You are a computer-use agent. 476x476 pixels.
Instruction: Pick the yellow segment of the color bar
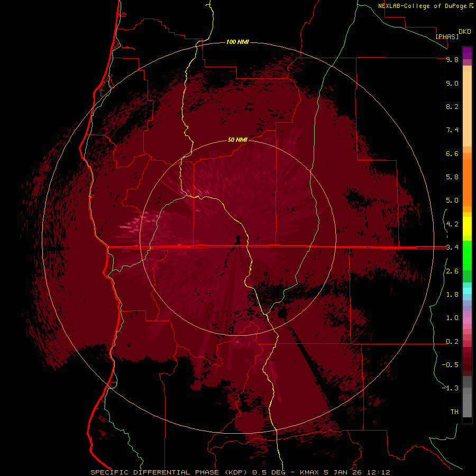[x=467, y=226]
